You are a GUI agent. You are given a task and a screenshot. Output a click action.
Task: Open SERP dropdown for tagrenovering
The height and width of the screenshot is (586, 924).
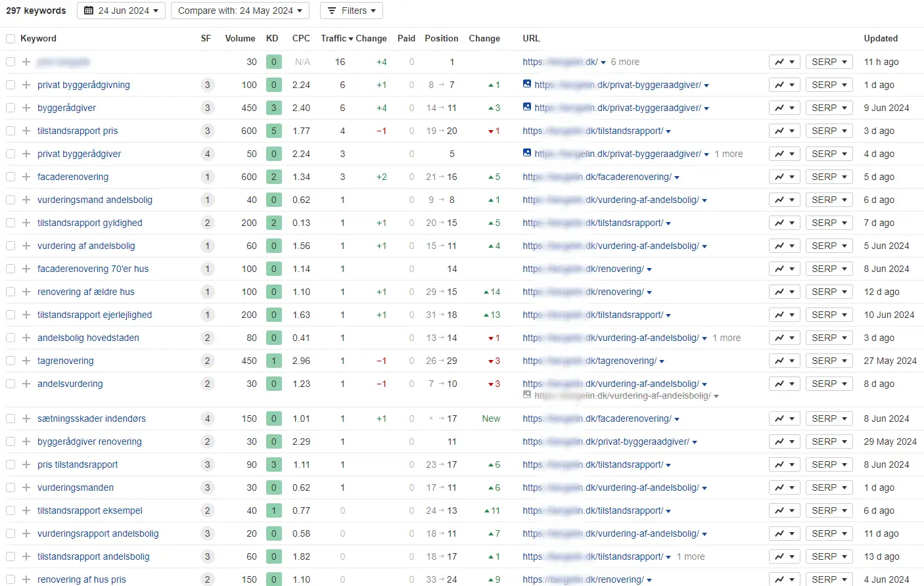click(x=829, y=361)
